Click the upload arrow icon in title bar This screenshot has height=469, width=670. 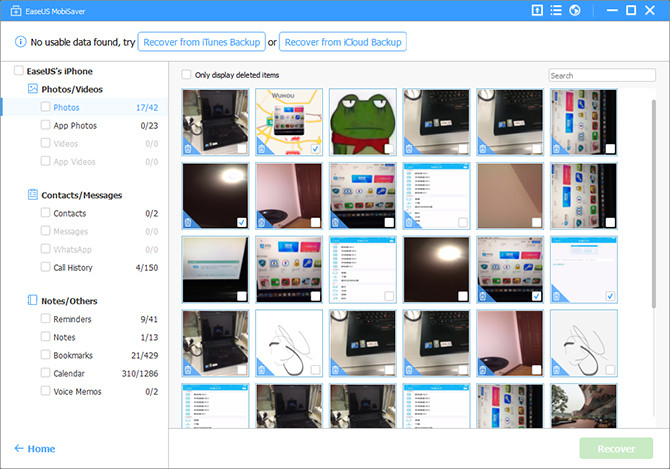(537, 11)
